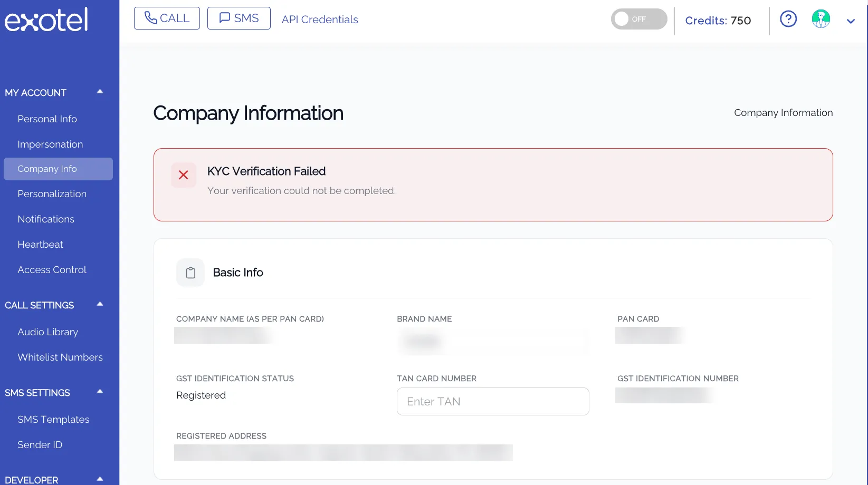Open Access Control page
The image size is (868, 485).
point(52,270)
